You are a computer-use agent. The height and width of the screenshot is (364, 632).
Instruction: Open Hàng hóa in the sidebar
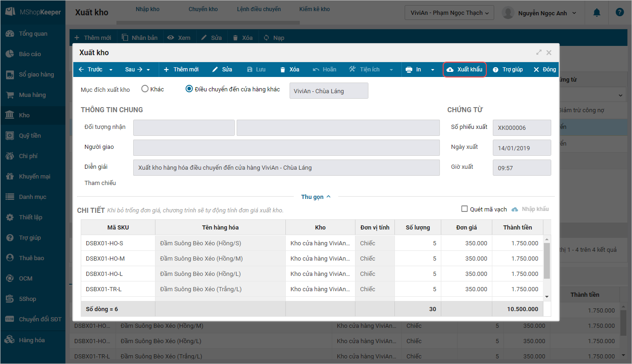(x=32, y=340)
